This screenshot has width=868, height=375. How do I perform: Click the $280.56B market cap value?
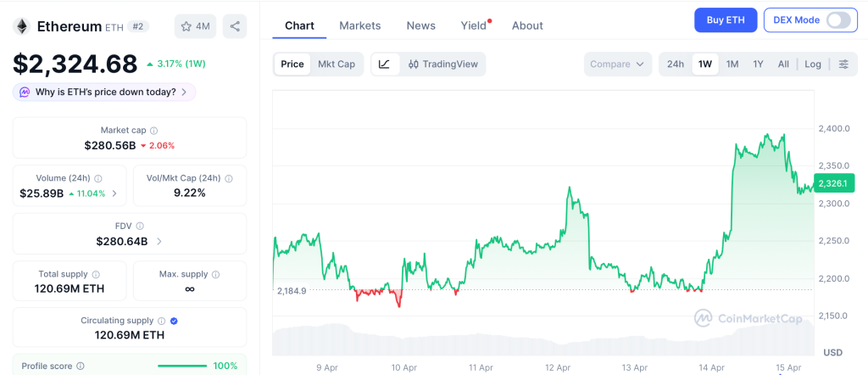[110, 146]
